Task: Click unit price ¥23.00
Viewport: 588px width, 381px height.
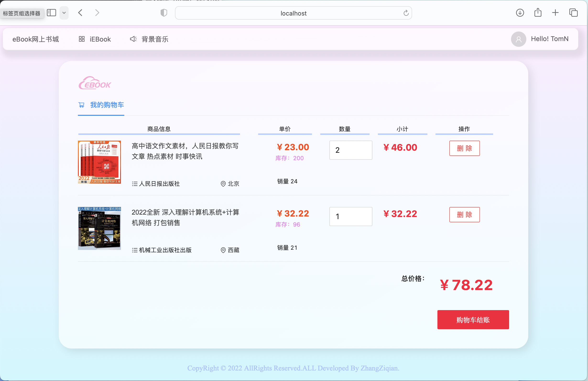Action: 293,147
